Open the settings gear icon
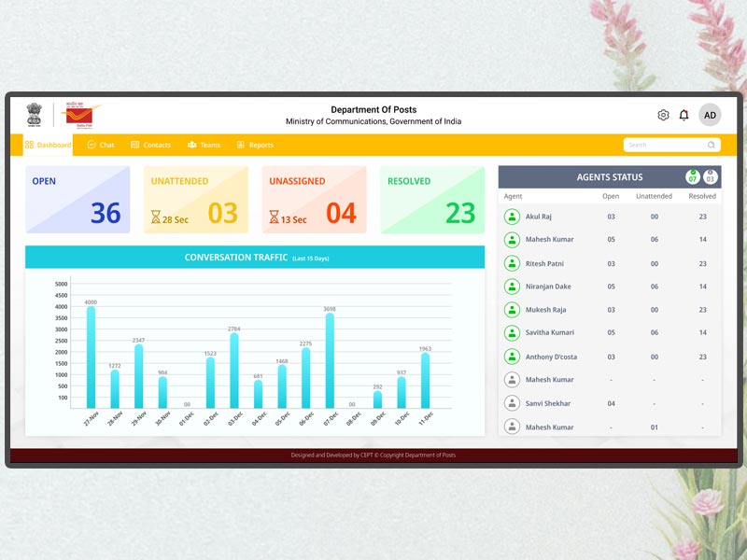Screen dimensions: 747x560 (x=663, y=115)
